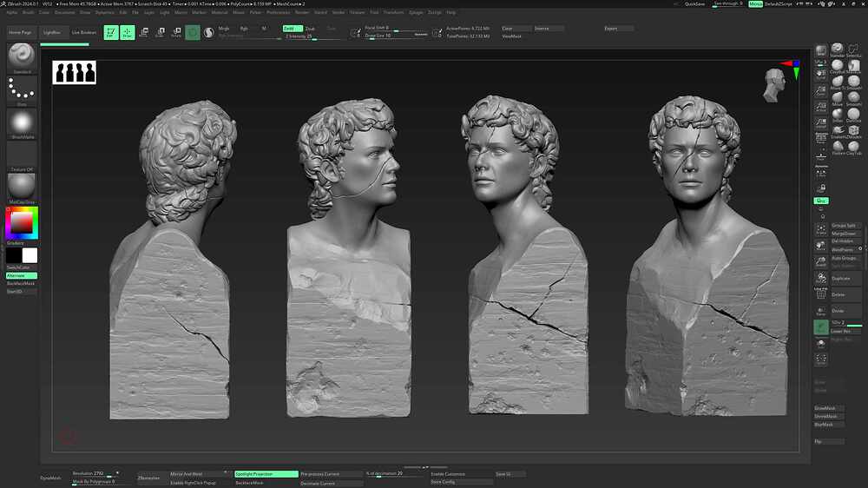Click the Clear mask button
The height and width of the screenshot is (488, 868).
[515, 29]
